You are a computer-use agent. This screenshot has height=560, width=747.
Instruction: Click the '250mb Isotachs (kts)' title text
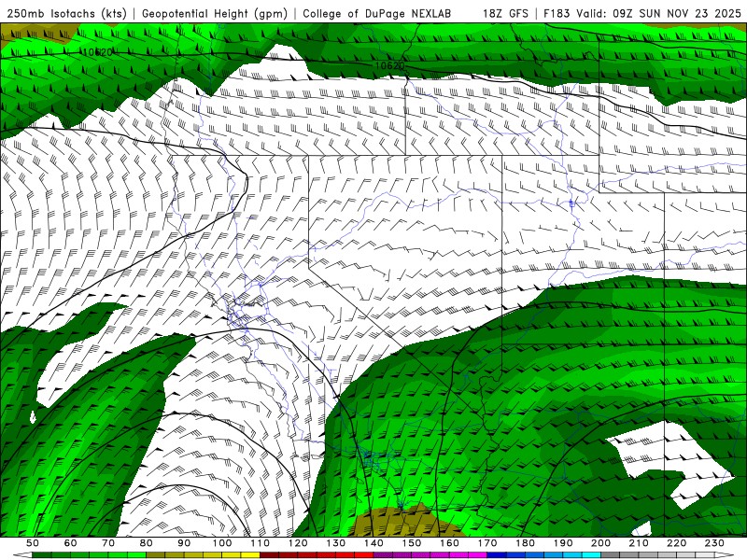point(66,13)
